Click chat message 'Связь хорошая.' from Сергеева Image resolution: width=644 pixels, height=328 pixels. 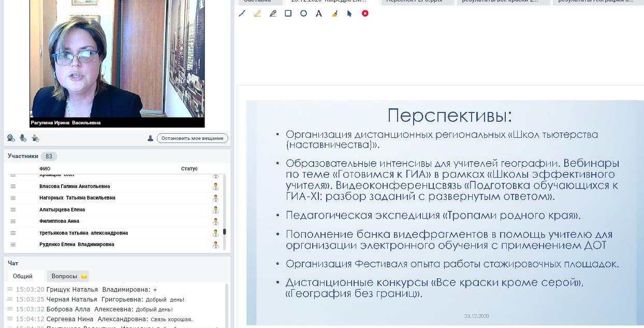pos(171,319)
